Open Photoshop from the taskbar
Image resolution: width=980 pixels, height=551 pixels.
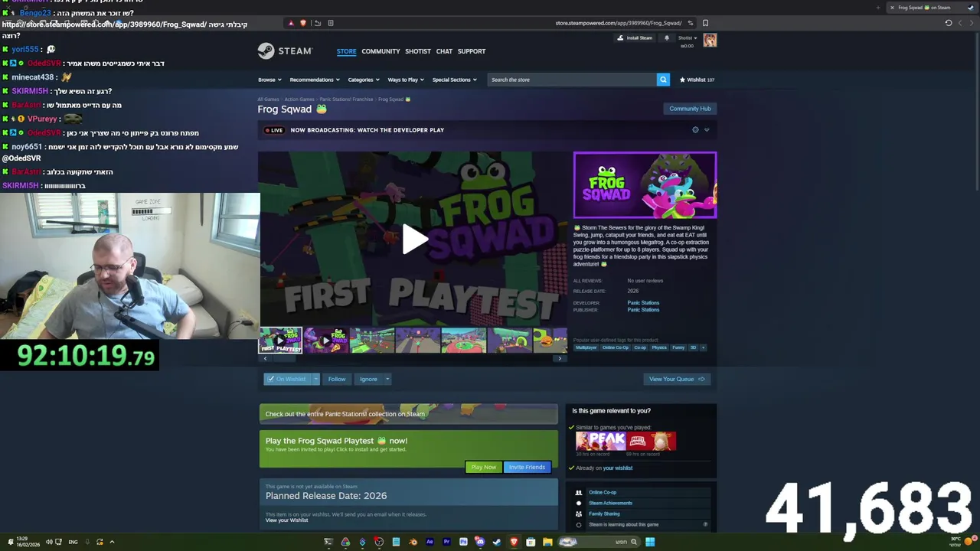[463, 542]
